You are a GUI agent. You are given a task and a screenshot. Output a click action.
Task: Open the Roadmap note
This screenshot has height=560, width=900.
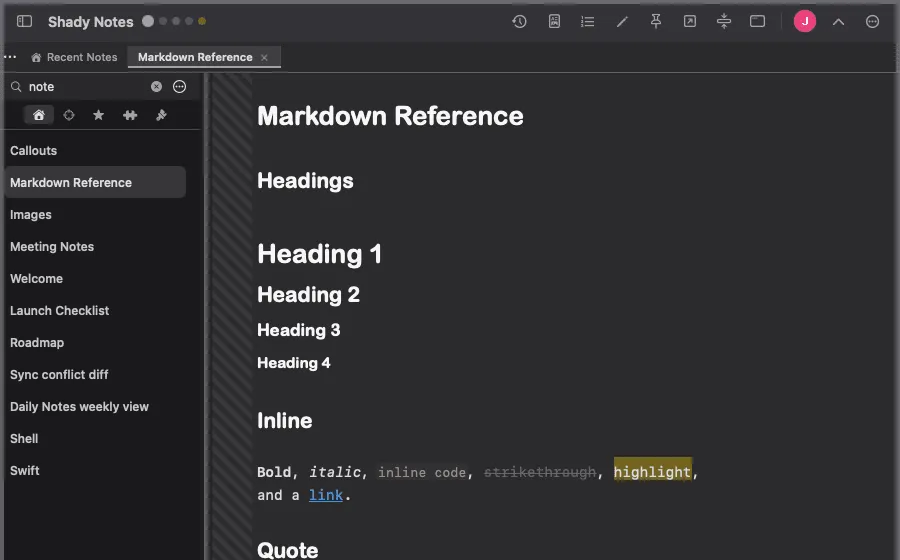coord(95,343)
